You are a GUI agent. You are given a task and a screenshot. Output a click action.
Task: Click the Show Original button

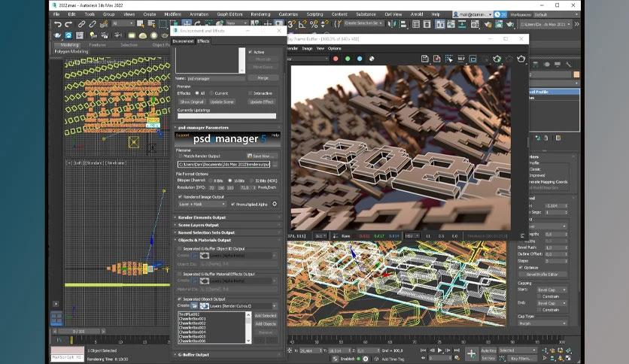pyautogui.click(x=192, y=102)
